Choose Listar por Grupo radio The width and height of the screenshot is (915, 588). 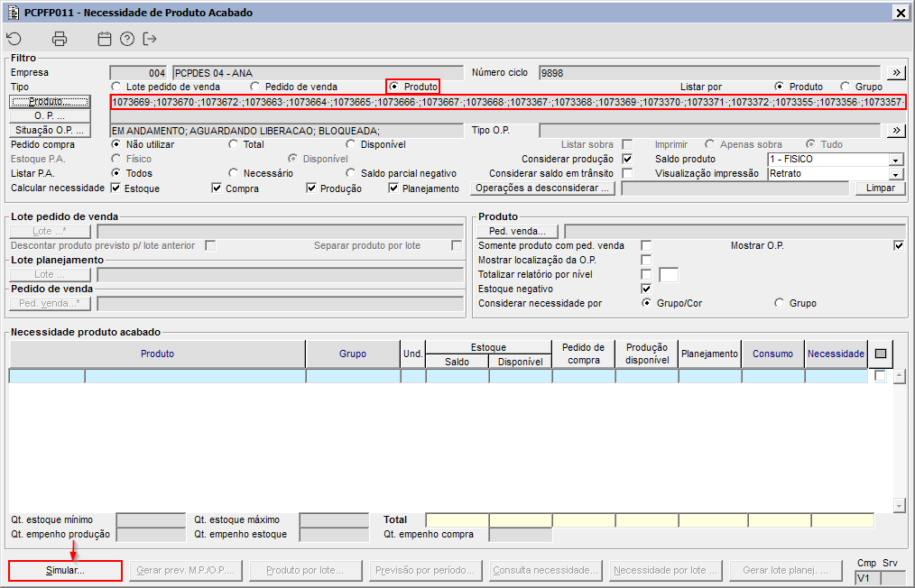[845, 87]
